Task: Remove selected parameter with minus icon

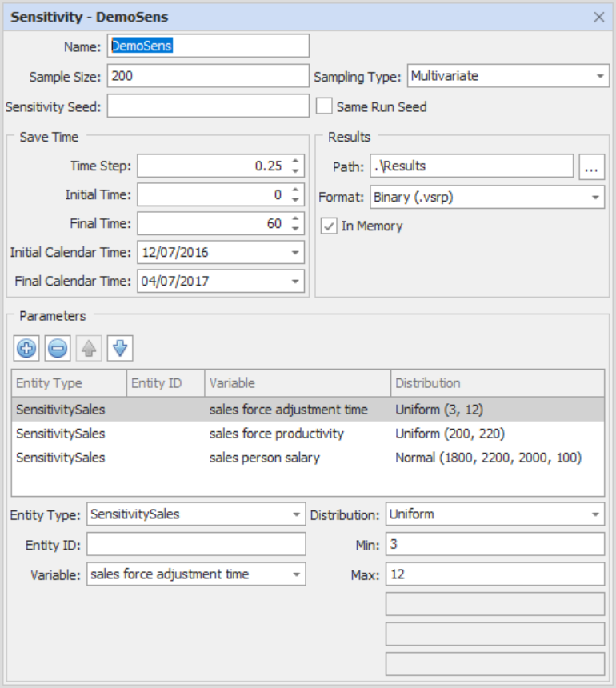Action: (58, 348)
